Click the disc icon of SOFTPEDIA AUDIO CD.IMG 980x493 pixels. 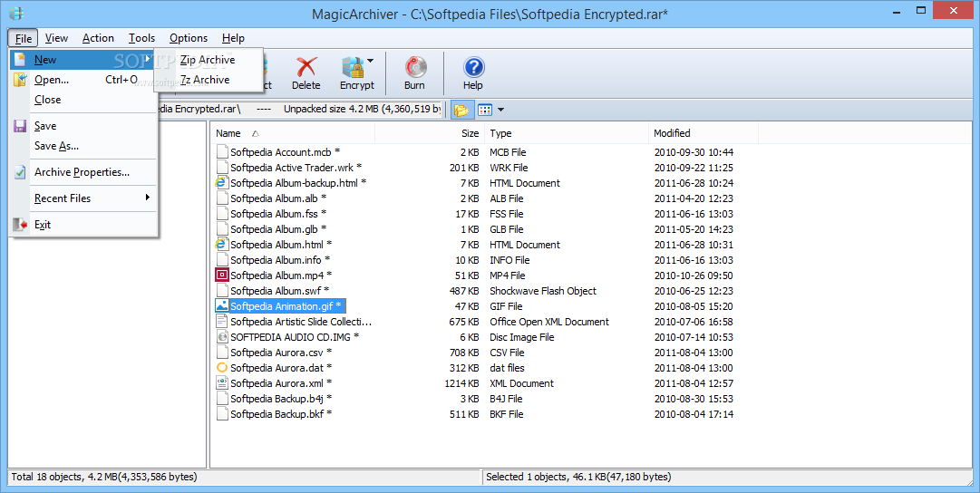[x=221, y=337]
